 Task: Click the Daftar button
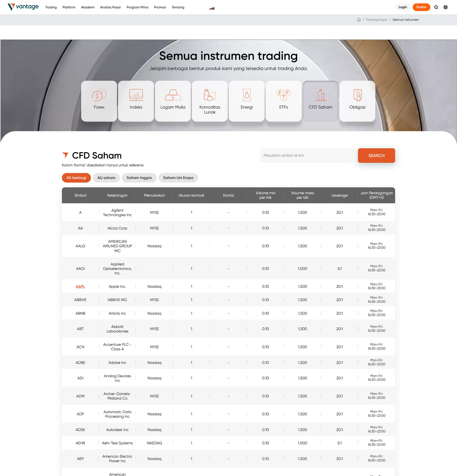pos(421,7)
